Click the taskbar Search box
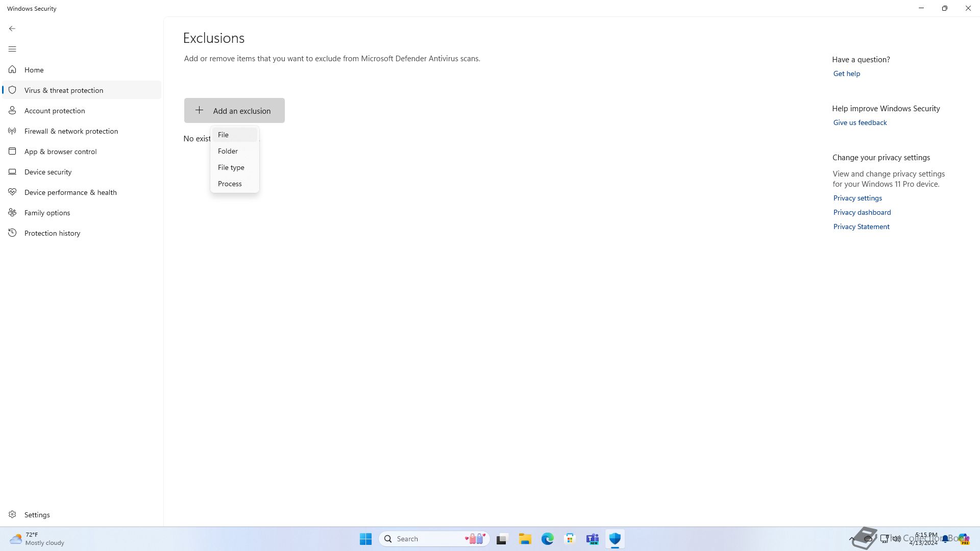 click(434, 539)
